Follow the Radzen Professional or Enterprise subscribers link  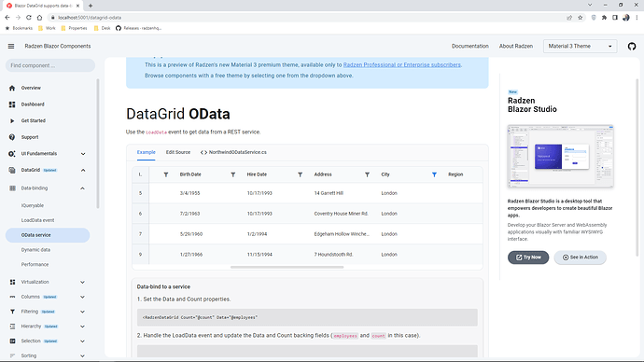pos(401,65)
